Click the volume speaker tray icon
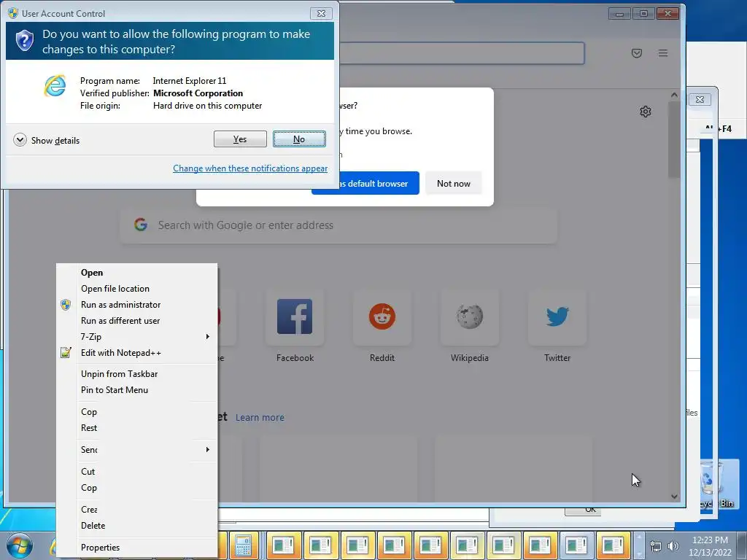 pos(673,547)
